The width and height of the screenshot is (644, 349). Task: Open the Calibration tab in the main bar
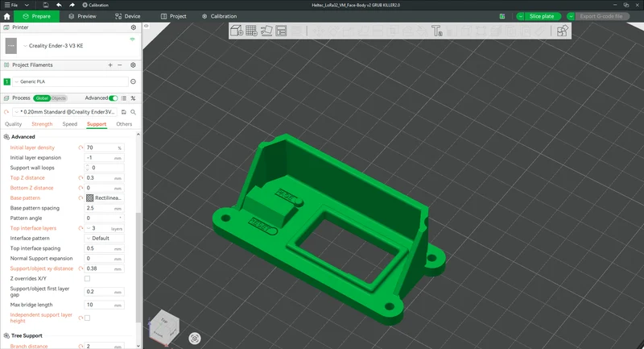[x=219, y=16]
